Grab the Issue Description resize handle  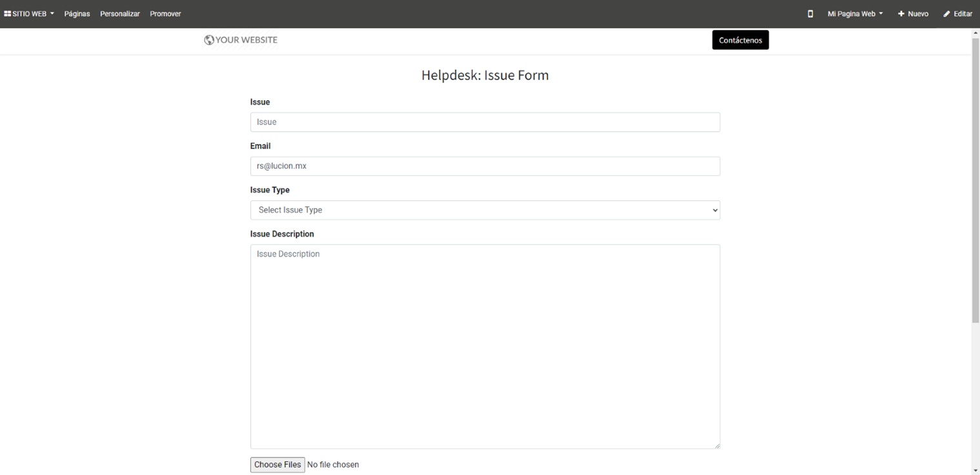point(717,445)
